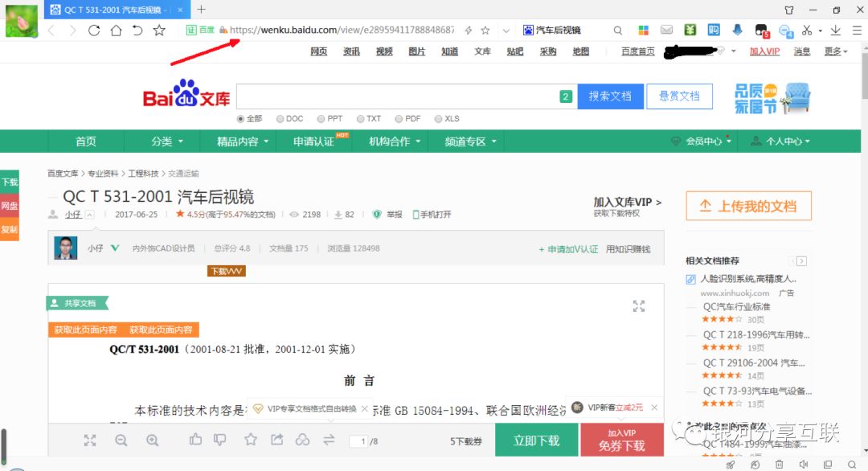
Task: Expand reader with bottom-left fullscreen icon
Action: [x=90, y=440]
